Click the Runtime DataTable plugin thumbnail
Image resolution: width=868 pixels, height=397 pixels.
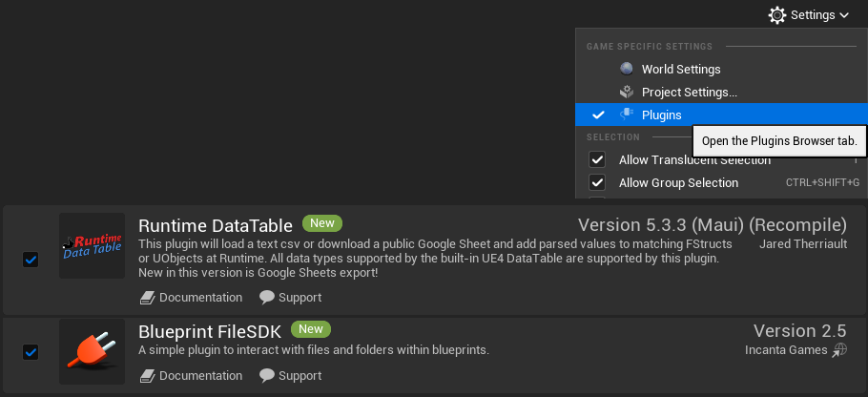click(92, 246)
